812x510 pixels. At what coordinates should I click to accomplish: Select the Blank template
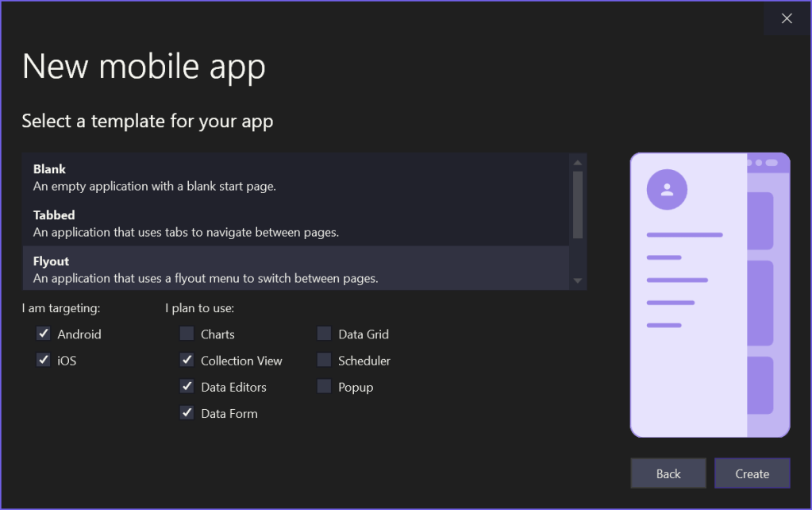coord(295,177)
